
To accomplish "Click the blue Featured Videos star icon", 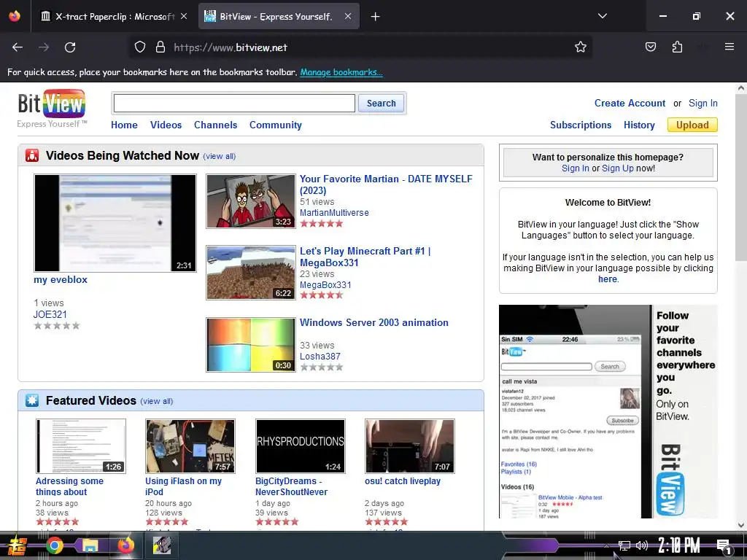I will click(x=32, y=400).
